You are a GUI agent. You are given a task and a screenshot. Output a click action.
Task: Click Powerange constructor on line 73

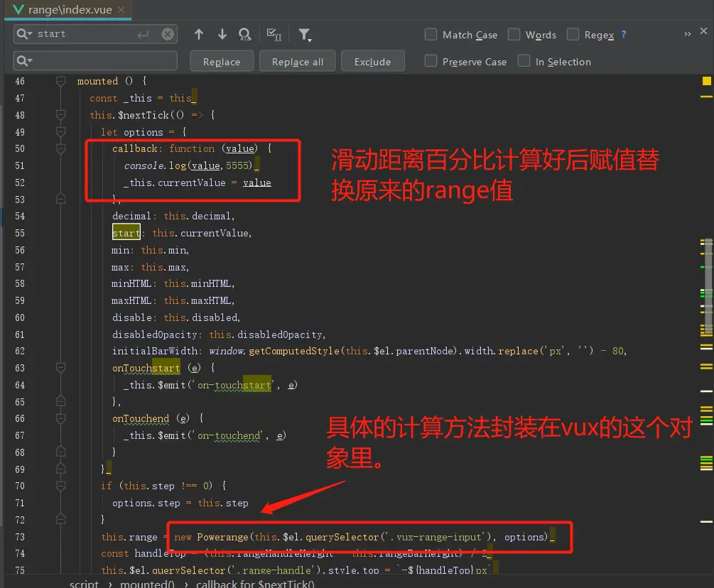point(222,537)
